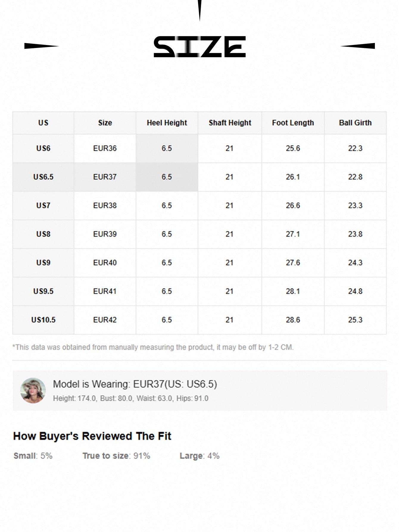
Task: Click the 'Small: 5%' fit label
Action: 33,456
